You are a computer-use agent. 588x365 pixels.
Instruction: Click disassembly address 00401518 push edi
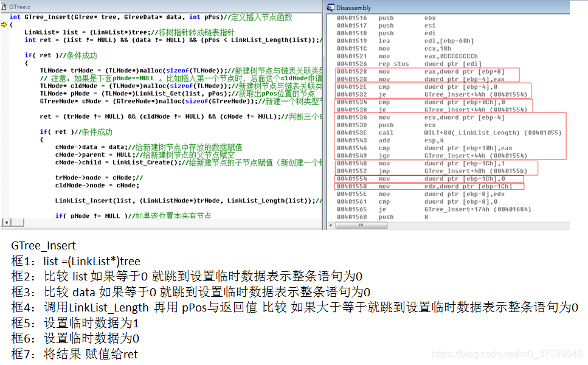click(386, 33)
